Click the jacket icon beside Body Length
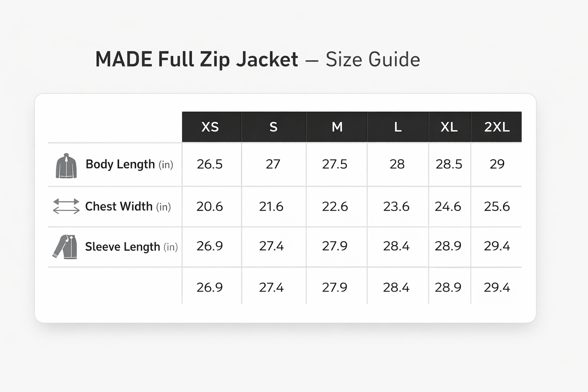Image resolution: width=588 pixels, height=392 pixels. coord(66,166)
